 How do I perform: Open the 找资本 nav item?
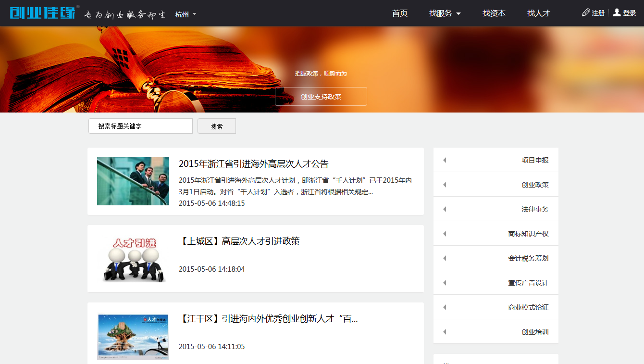(494, 13)
